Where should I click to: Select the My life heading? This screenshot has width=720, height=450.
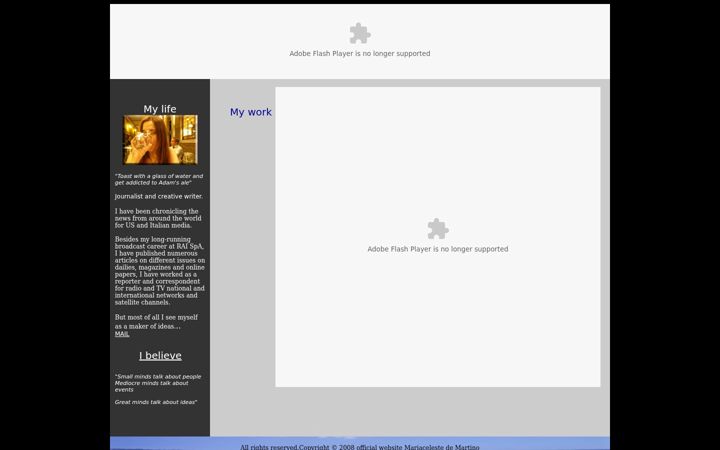[x=160, y=109]
